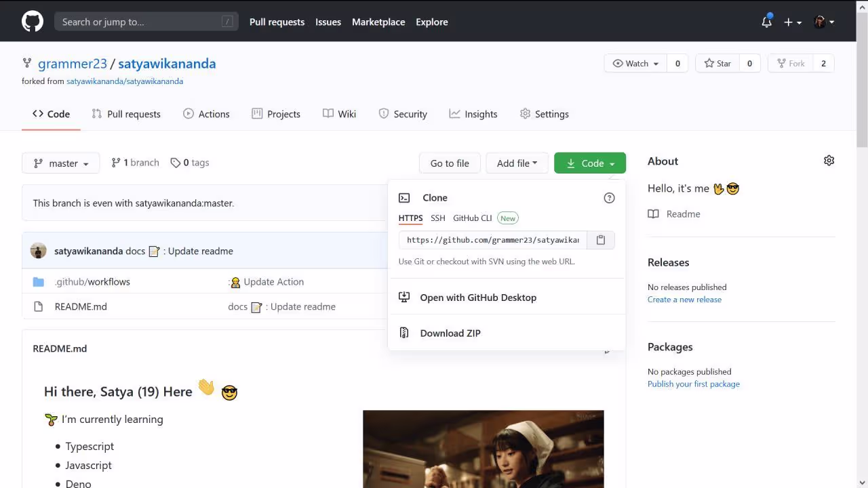Edit About details with gear icon
Screen dimensions: 868x488
pyautogui.click(x=829, y=161)
